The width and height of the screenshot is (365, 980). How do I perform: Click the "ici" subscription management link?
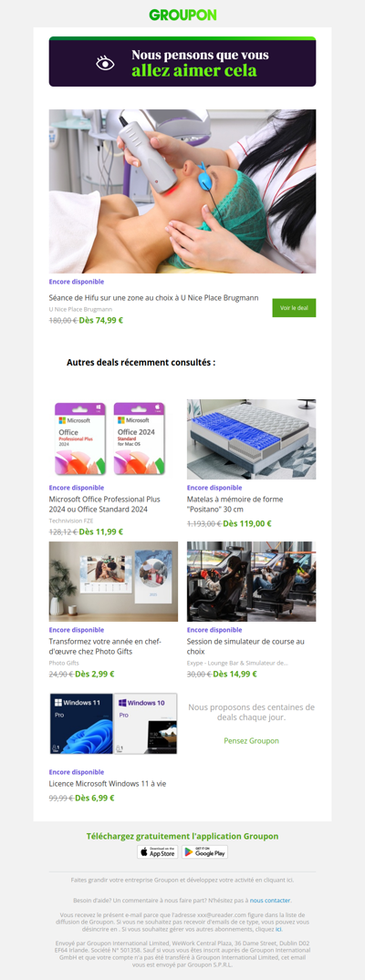(x=278, y=929)
